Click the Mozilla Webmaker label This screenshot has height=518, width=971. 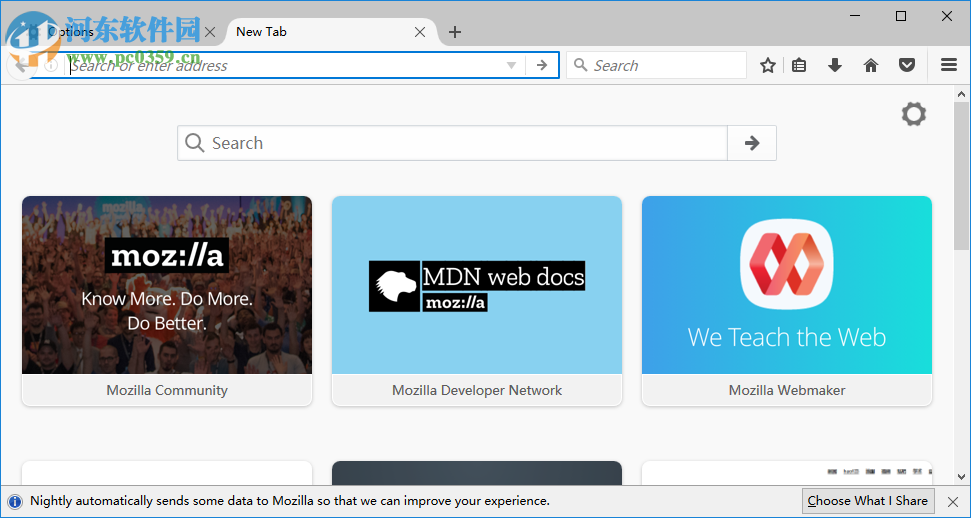[787, 390]
